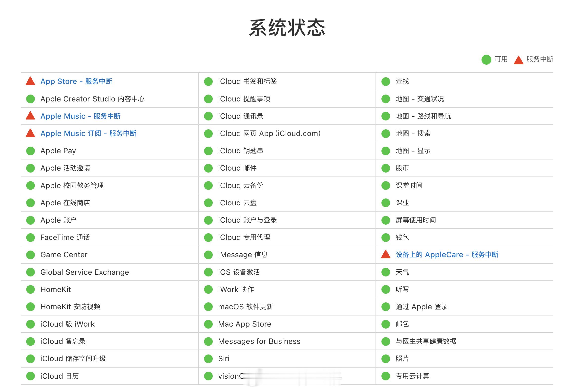Click the red triangle beside App Store
The image size is (587, 392).
(30, 81)
